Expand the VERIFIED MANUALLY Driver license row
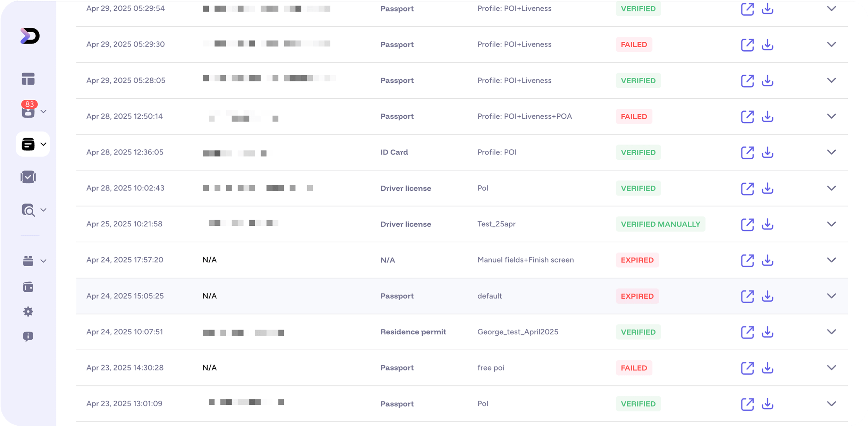Viewport: 868px width, 426px height. pyautogui.click(x=831, y=224)
